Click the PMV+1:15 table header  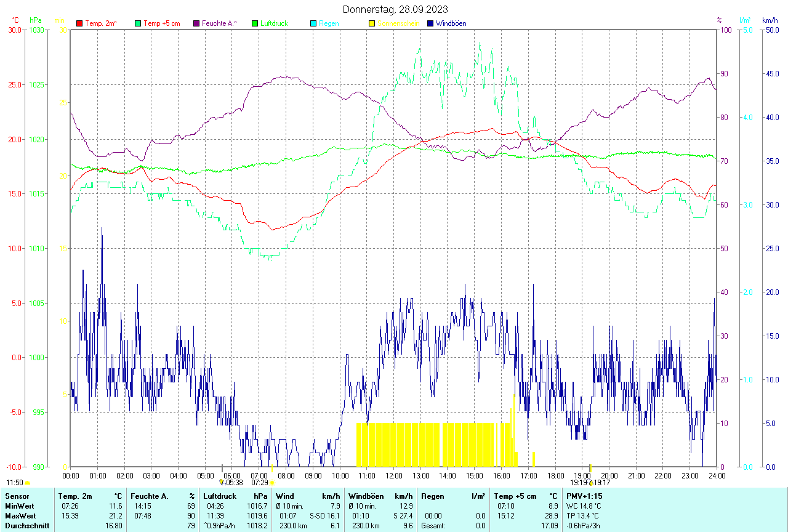(x=585, y=496)
